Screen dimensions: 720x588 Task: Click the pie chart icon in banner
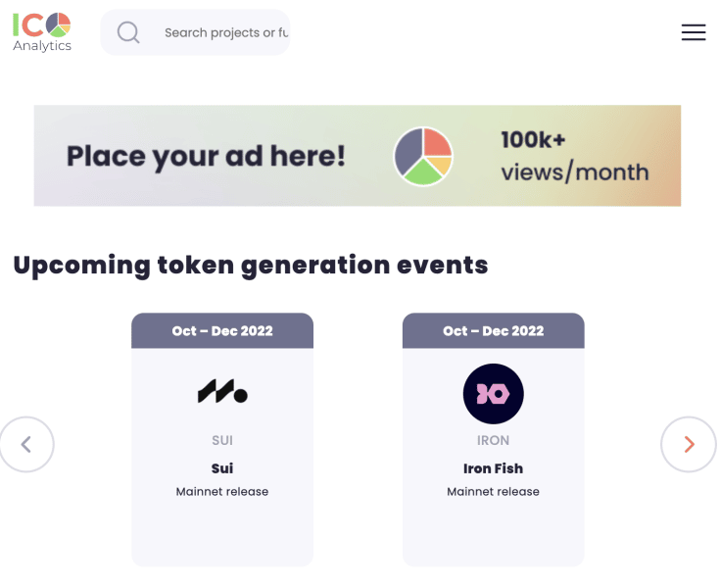pyautogui.click(x=423, y=156)
